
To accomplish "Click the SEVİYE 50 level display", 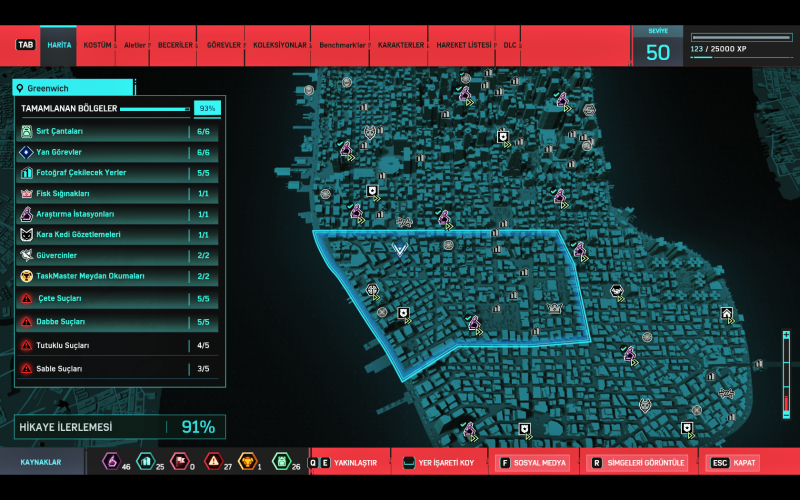I will pyautogui.click(x=658, y=46).
